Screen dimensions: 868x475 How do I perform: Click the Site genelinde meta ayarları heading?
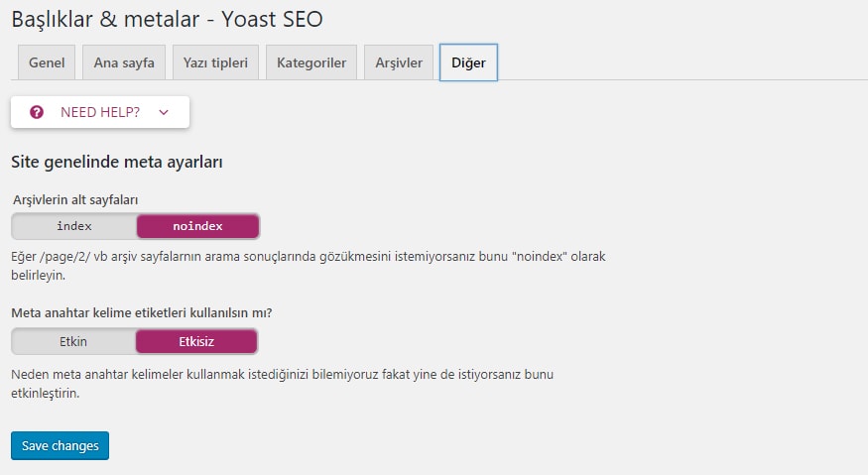116,162
